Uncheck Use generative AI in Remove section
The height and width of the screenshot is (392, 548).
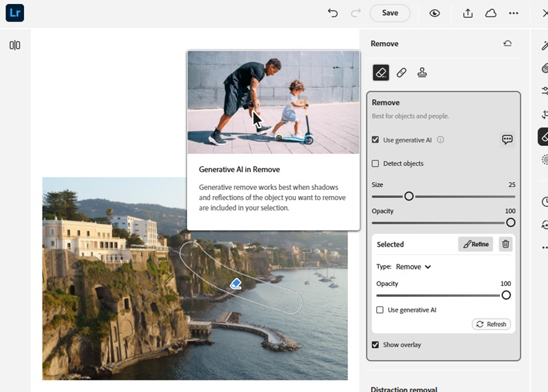click(375, 140)
